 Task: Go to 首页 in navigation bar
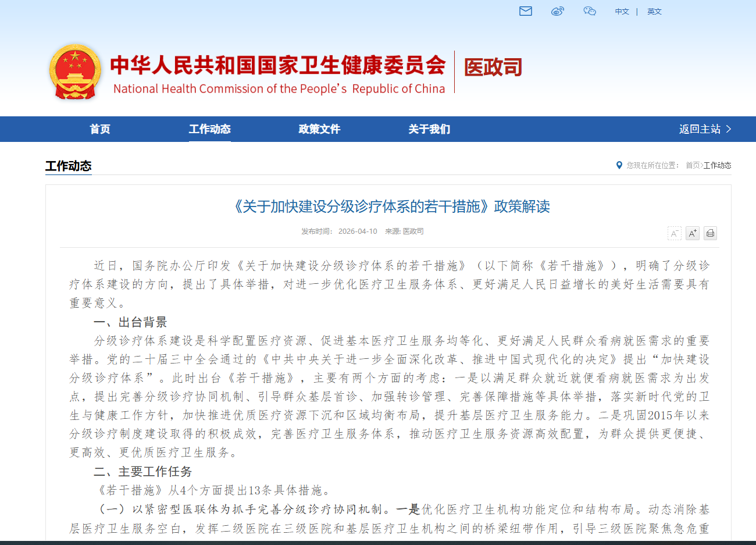pyautogui.click(x=100, y=129)
